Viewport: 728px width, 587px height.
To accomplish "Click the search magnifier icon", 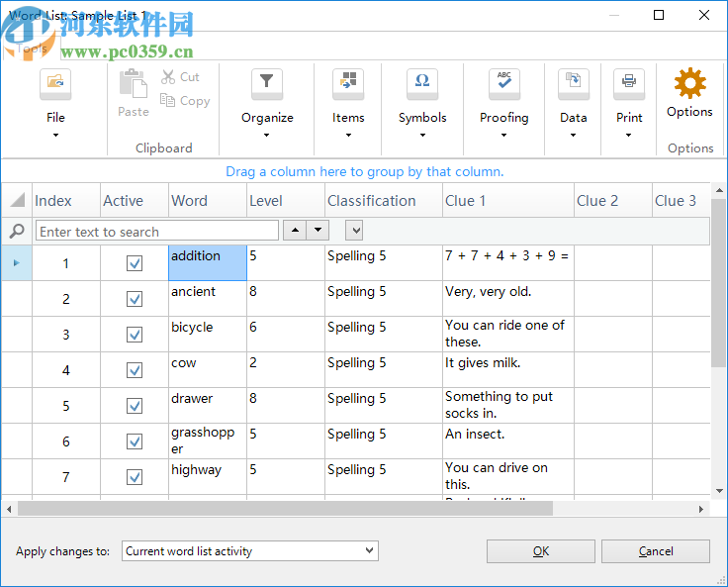I will point(17,231).
